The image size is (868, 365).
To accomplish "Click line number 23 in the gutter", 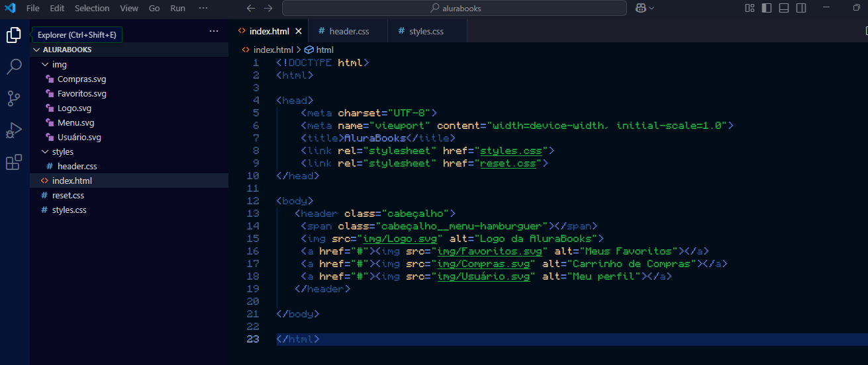I will click(x=252, y=339).
